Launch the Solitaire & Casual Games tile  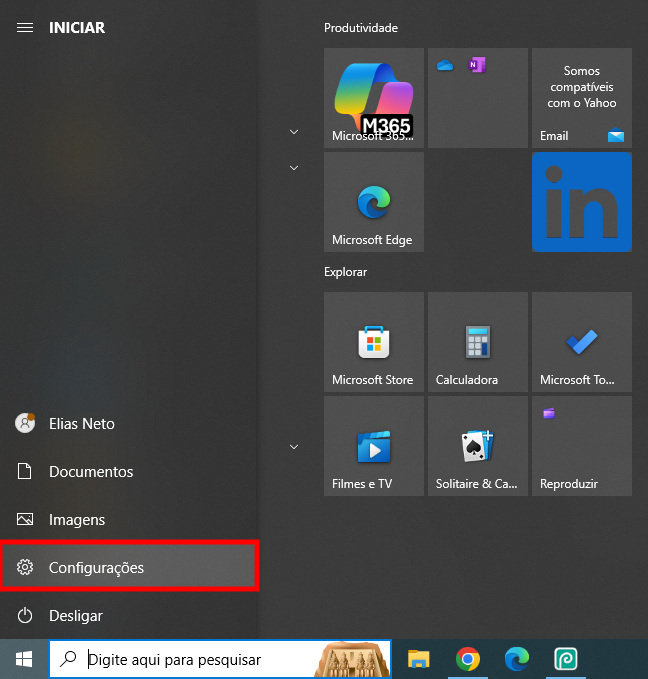coord(477,446)
